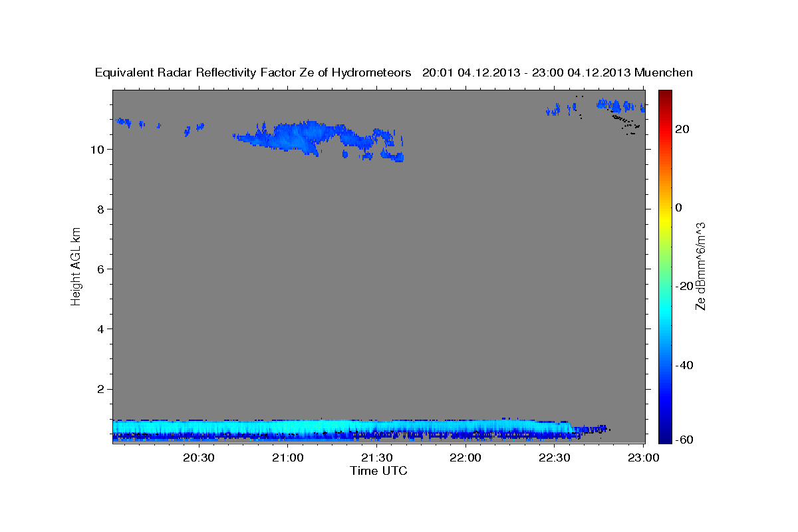The image size is (798, 532).
Task: Click the 21:00 time tick label
Action: (287, 458)
